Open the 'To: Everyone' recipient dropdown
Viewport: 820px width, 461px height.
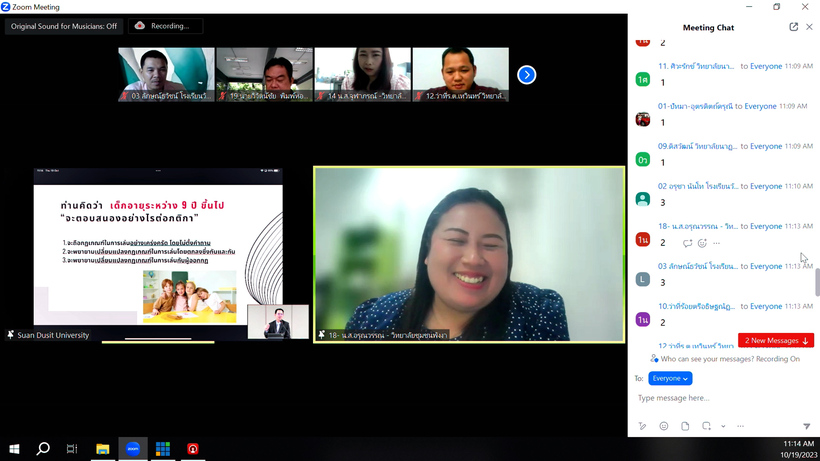tap(670, 378)
